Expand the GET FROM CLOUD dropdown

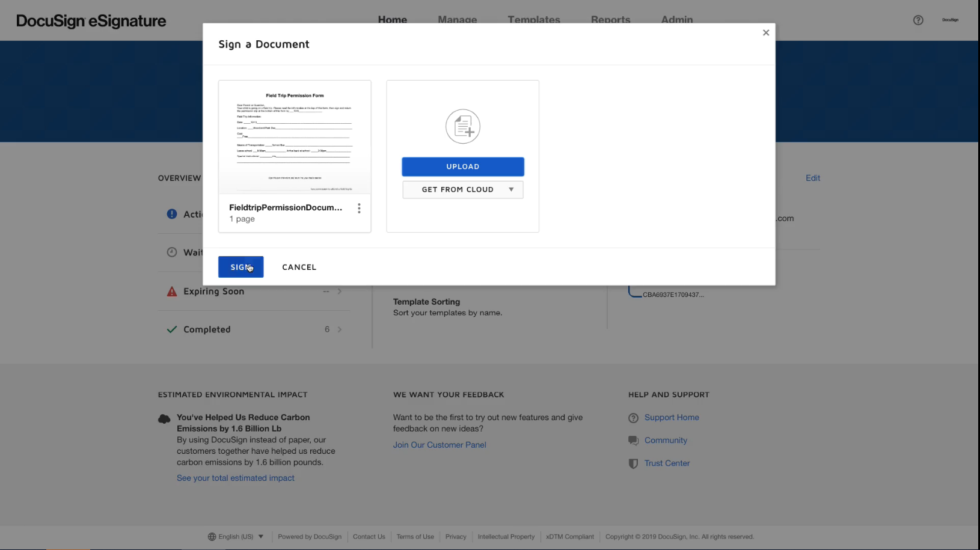(x=462, y=189)
